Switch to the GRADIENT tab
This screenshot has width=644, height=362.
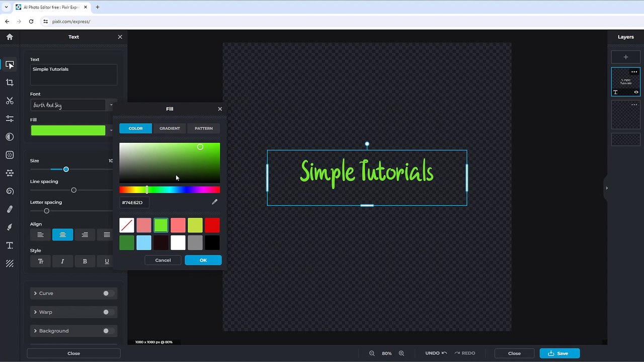[x=170, y=128]
